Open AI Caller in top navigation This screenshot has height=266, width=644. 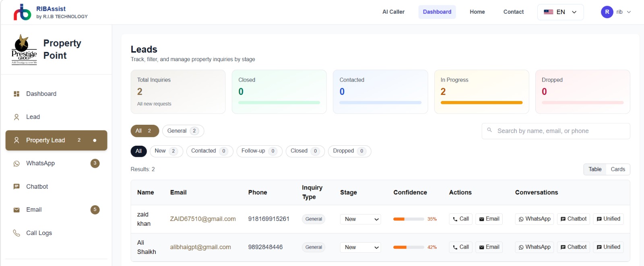click(393, 12)
